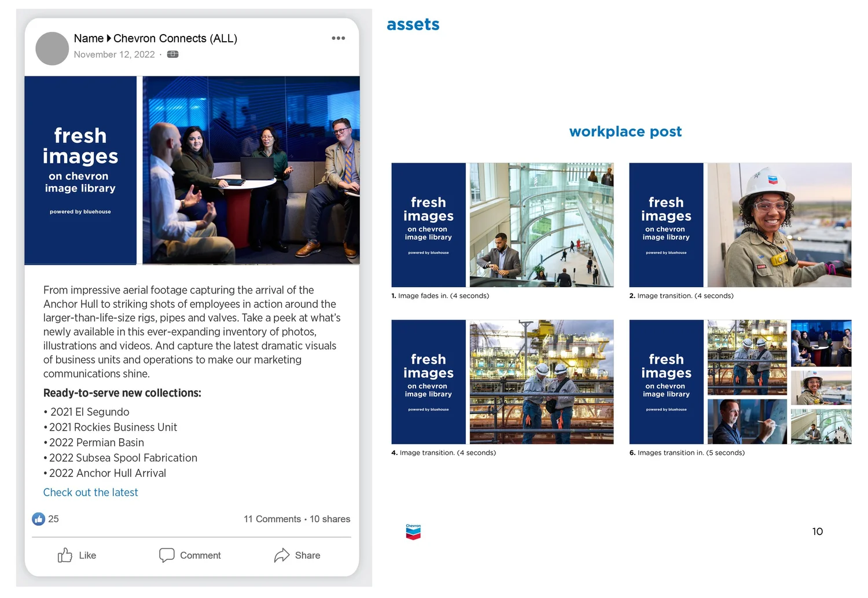Click the page number 10
Viewport: 868px width, 598px height.
click(818, 531)
